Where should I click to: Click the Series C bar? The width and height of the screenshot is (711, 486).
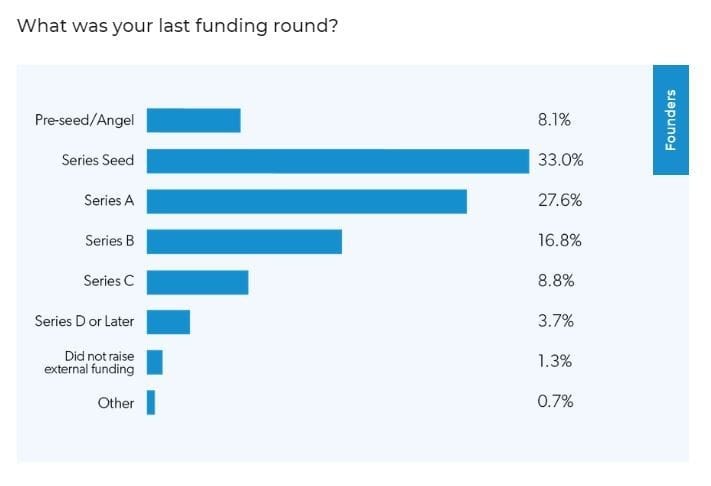(x=197, y=282)
